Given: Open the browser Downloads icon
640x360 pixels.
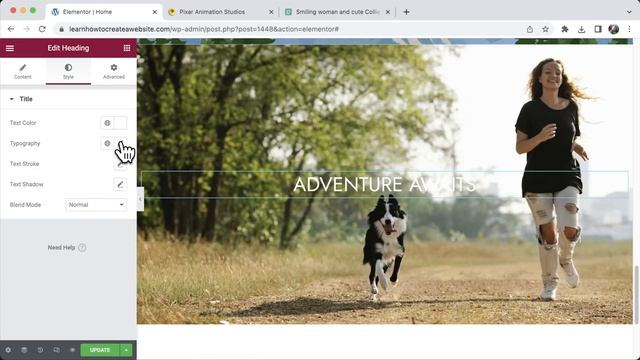Looking at the screenshot, I should click(x=581, y=29).
